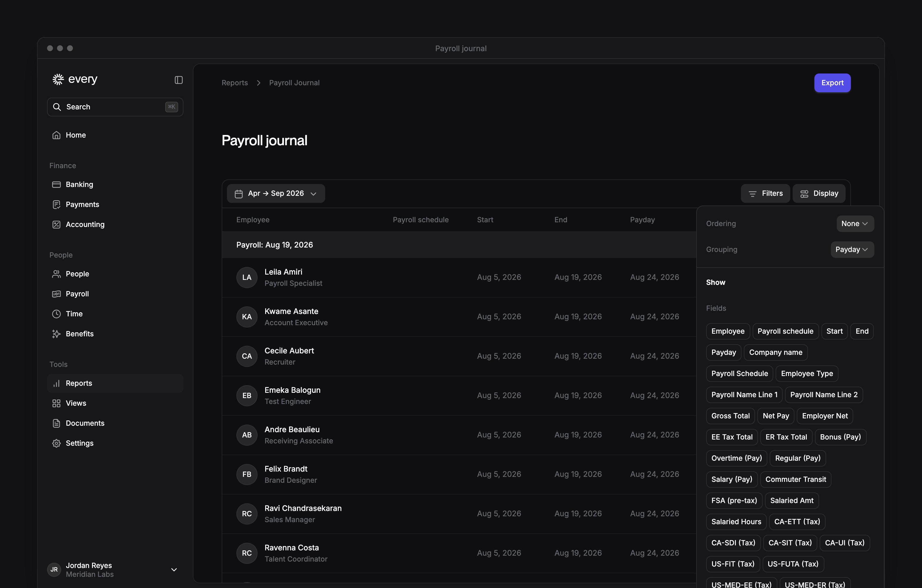The height and width of the screenshot is (588, 922).
Task: Open the Apr → Sep 2026 date range picker
Action: coord(276,193)
